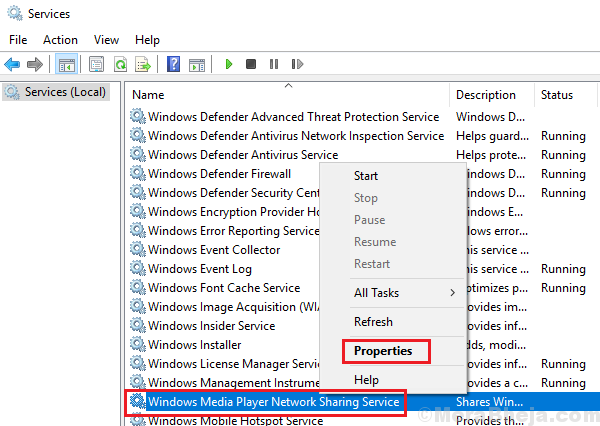The width and height of the screenshot is (600, 426).
Task: Choose Properties in the context menu
Action: 383,351
